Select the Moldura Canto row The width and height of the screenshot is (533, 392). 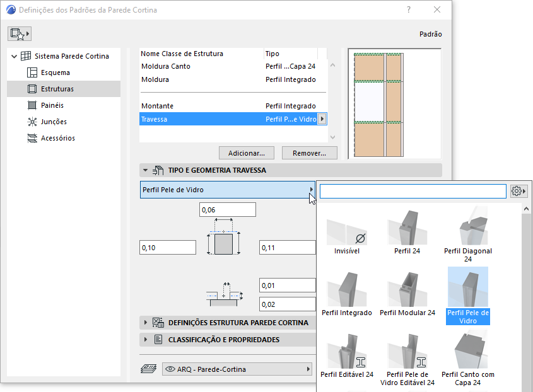tap(233, 66)
